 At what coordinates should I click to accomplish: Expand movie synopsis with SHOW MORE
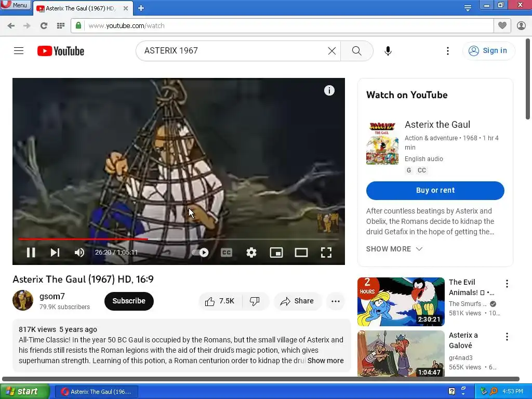pos(394,249)
